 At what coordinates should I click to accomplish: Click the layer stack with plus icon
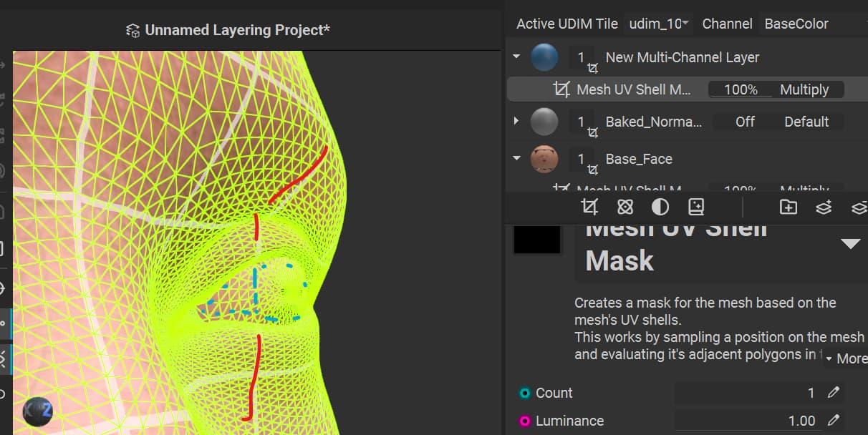pos(824,207)
